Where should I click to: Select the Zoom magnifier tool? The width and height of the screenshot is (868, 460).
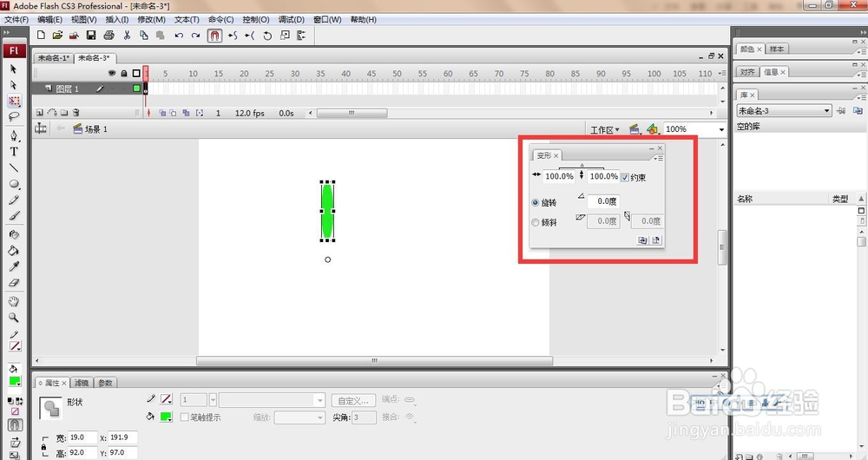(14, 318)
